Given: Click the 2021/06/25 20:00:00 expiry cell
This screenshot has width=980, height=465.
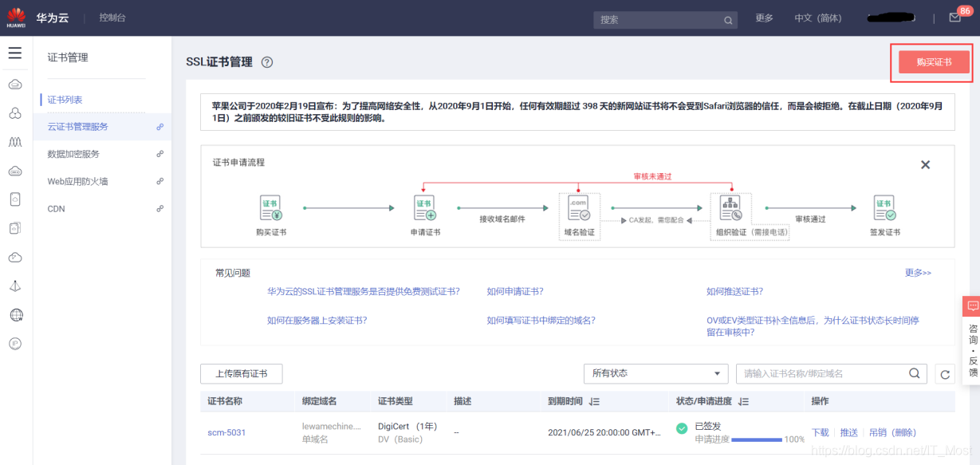Looking at the screenshot, I should pos(604,432).
